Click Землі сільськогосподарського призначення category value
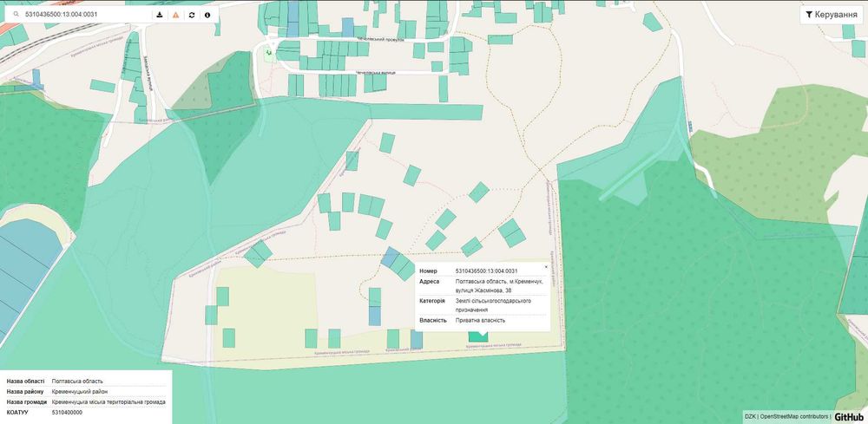868x424 pixels. click(x=493, y=306)
